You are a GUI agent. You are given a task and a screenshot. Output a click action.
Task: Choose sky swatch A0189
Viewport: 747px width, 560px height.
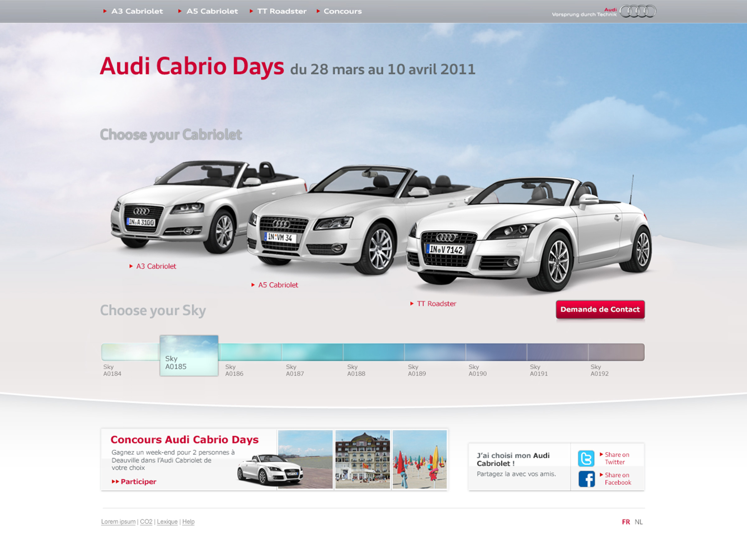click(435, 352)
